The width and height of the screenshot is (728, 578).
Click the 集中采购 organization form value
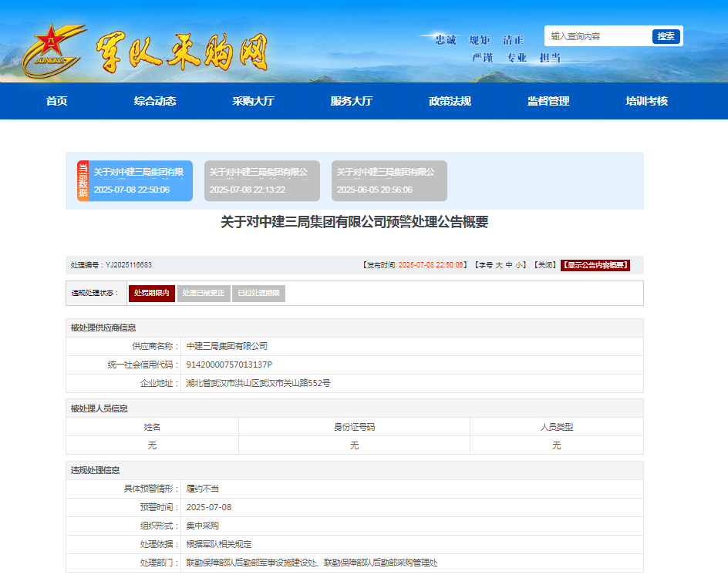(202, 526)
